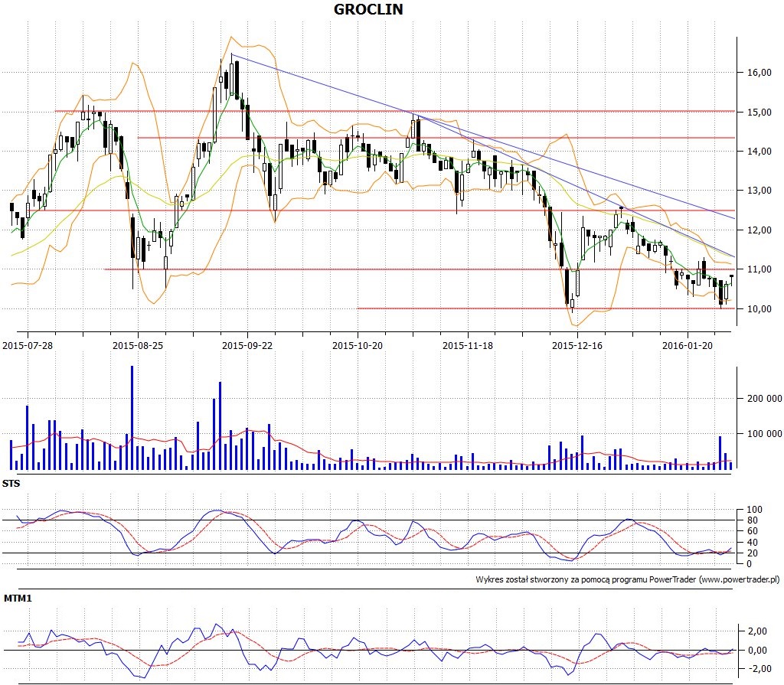
Task: Click the 12,00 price axis label
Action: tap(759, 230)
